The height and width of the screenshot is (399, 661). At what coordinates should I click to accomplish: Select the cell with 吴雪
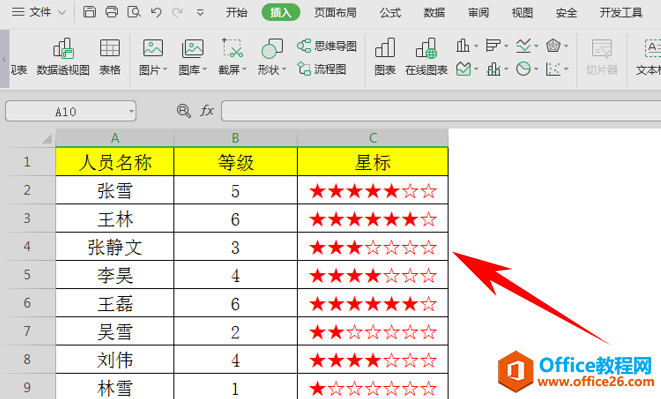click(x=115, y=332)
